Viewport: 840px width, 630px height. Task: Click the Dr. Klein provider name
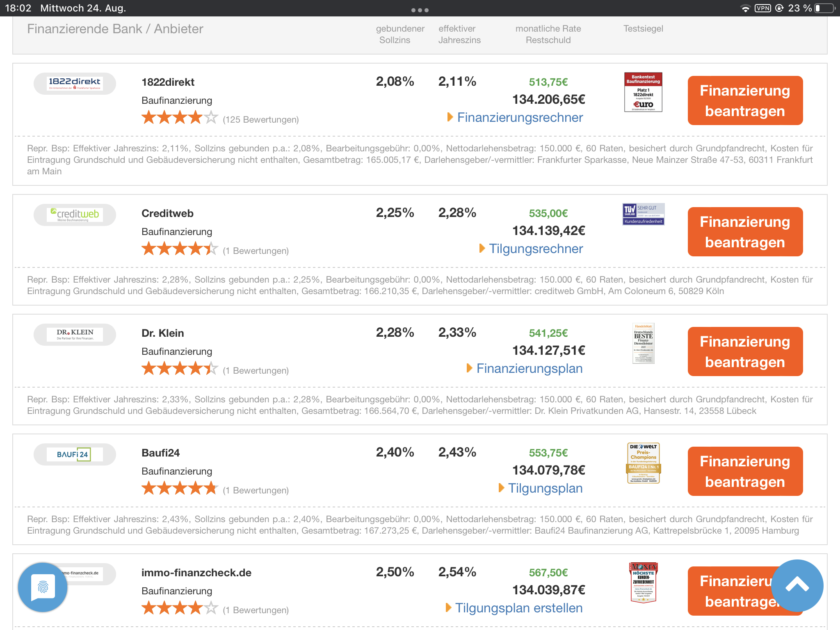click(162, 333)
